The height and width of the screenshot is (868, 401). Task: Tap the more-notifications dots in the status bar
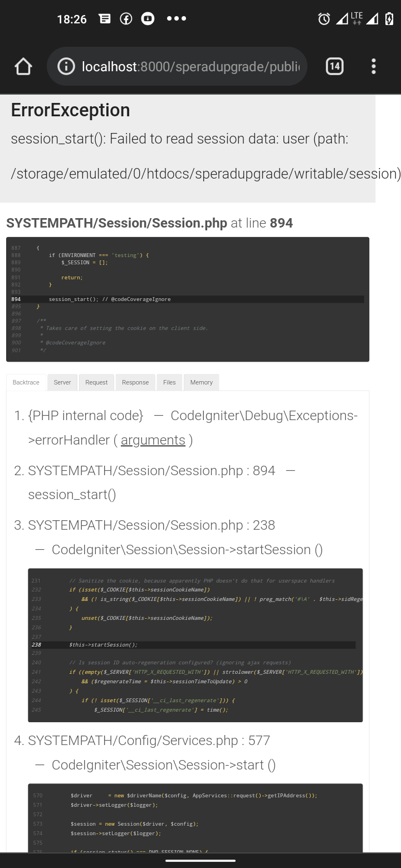click(x=177, y=18)
